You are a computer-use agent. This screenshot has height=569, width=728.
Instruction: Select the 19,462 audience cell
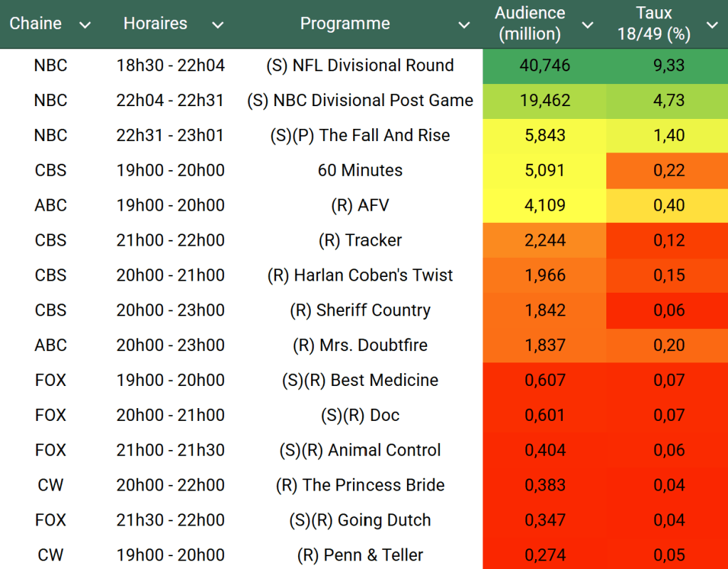click(545, 100)
